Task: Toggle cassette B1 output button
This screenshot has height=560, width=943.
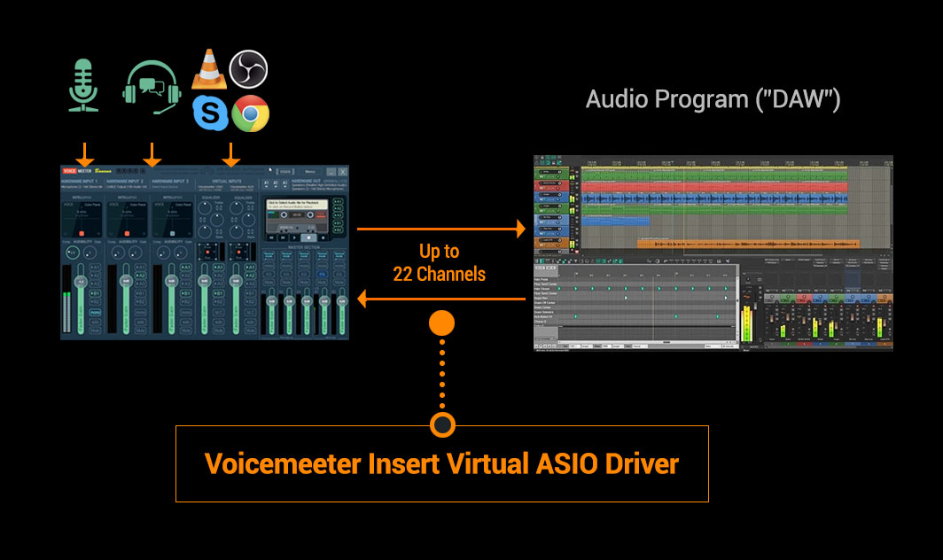Action: (338, 223)
